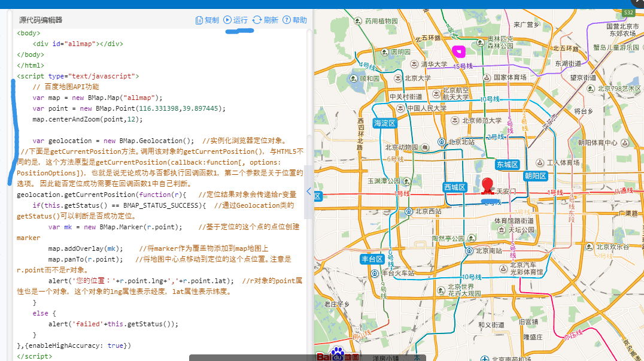This screenshot has height=361, width=644.
Task: Click the line 'var map = new BMap.Map'
Action: coord(98,98)
